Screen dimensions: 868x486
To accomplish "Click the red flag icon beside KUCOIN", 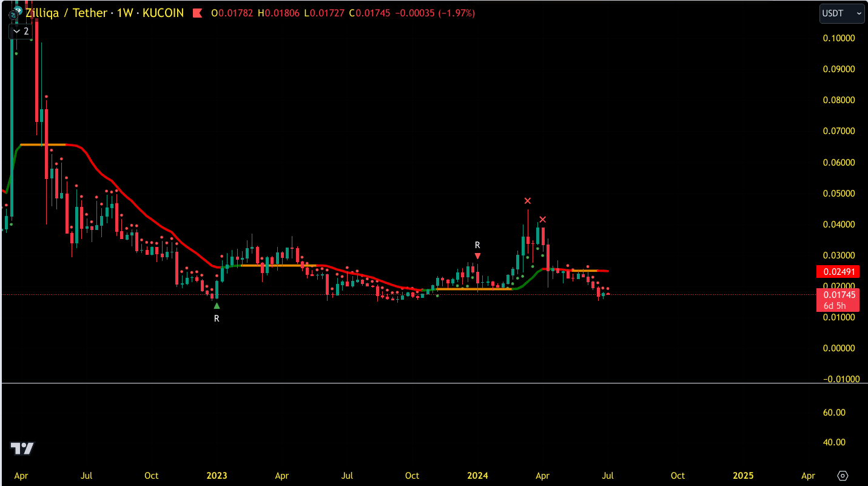I will point(197,13).
